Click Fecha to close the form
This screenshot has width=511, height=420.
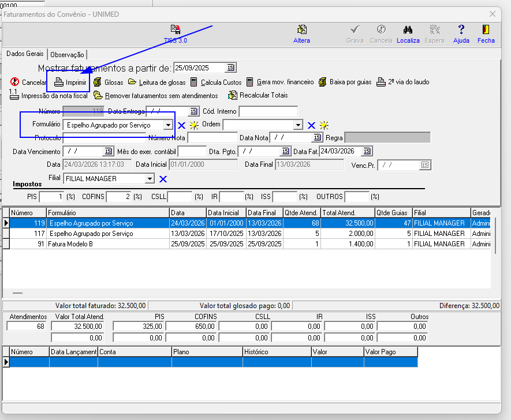pos(486,30)
